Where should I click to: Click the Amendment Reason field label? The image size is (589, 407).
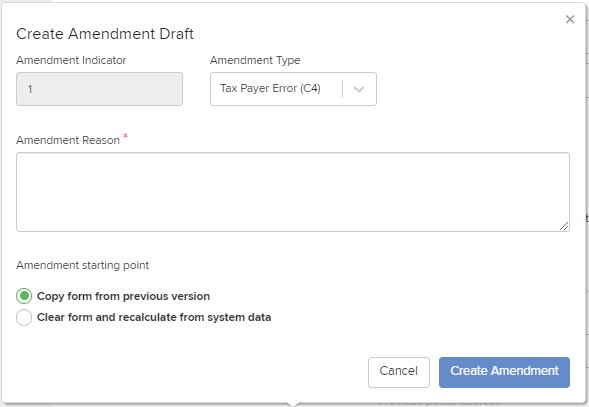(x=68, y=140)
